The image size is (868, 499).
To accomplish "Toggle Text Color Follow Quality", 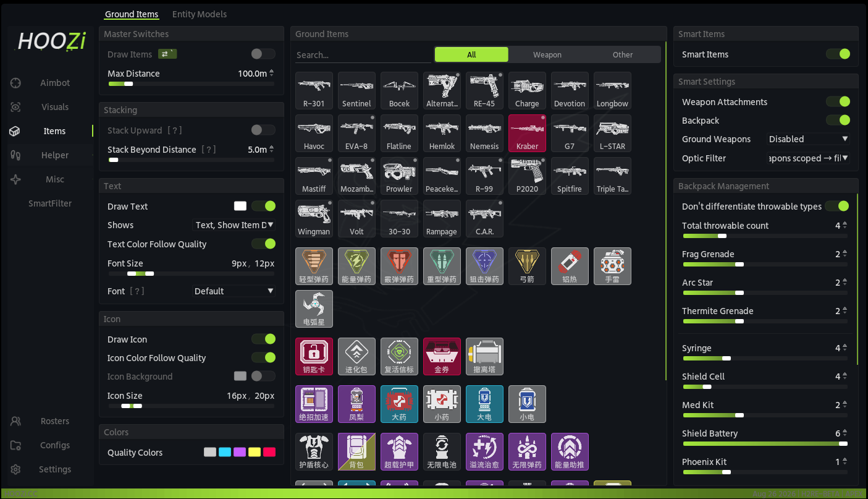I will [x=263, y=244].
